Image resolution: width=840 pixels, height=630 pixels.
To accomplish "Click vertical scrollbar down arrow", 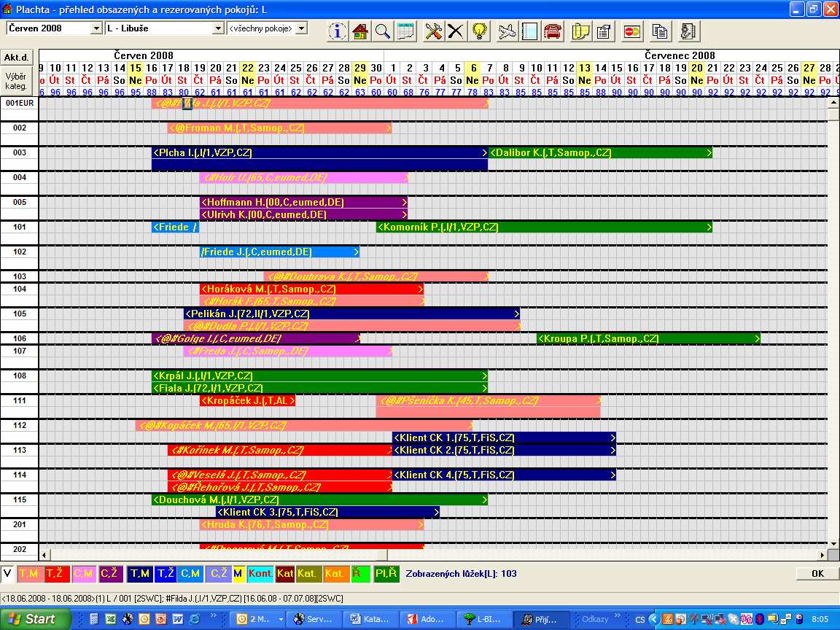I will tap(833, 544).
